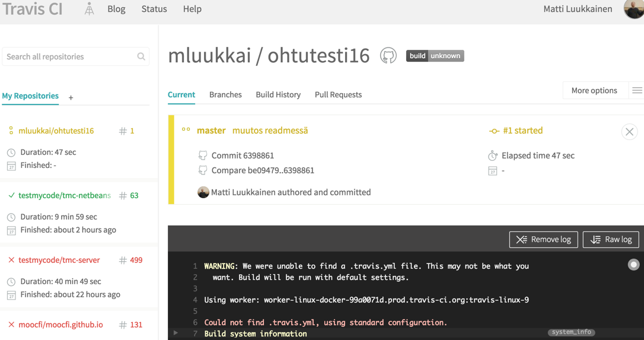Click calendar icon beside Finished: about 2 hours ago
This screenshot has height=340, width=644.
11,230
